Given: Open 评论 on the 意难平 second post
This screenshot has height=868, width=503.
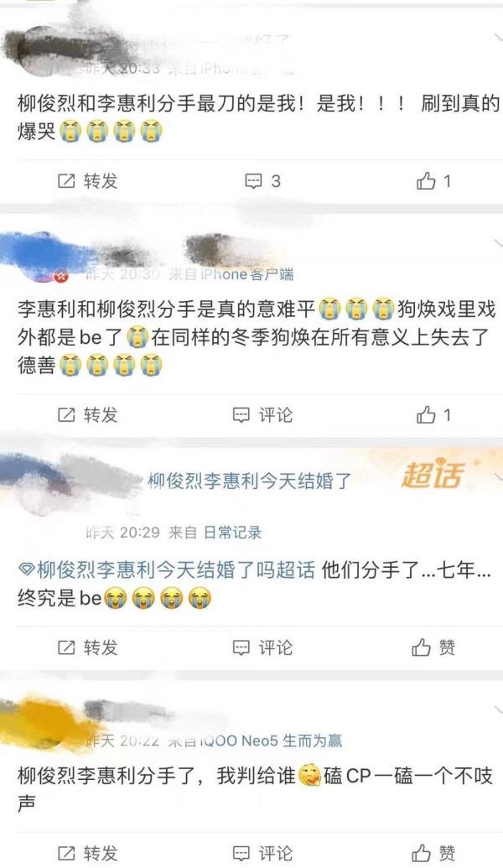Looking at the screenshot, I should click(x=263, y=414).
